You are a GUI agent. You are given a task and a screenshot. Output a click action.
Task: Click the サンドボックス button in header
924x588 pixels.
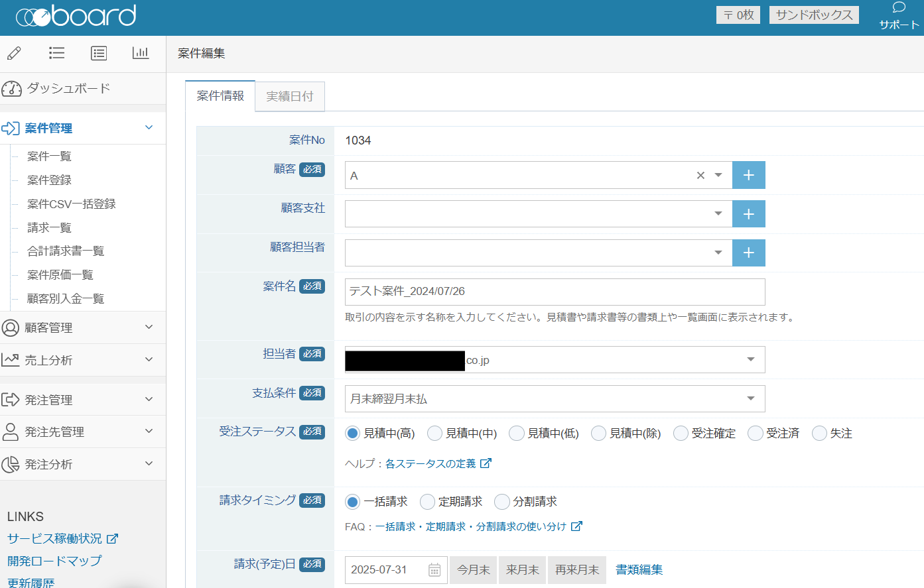pos(814,15)
